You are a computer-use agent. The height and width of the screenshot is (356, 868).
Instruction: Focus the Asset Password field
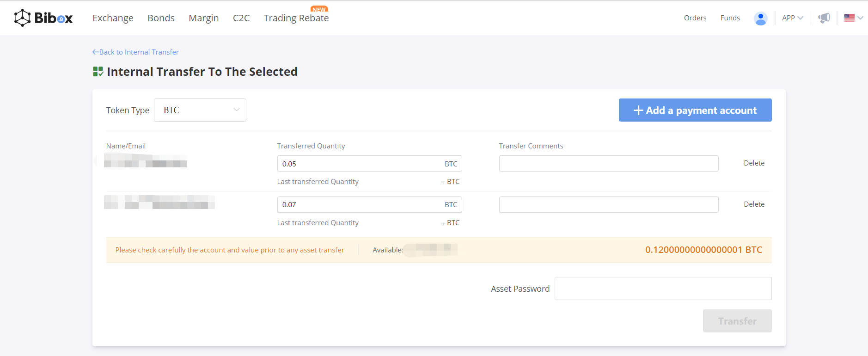pyautogui.click(x=662, y=288)
